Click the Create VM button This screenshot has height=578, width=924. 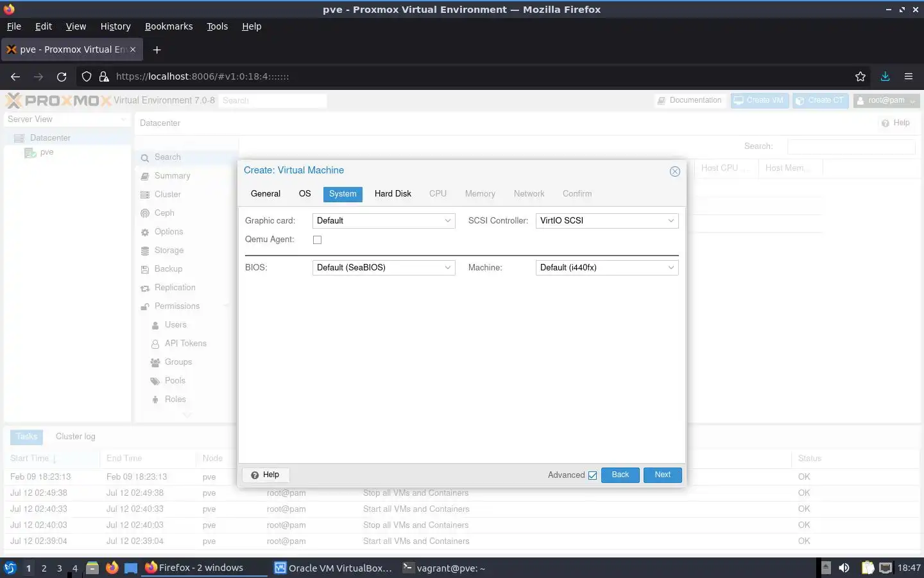coord(759,101)
